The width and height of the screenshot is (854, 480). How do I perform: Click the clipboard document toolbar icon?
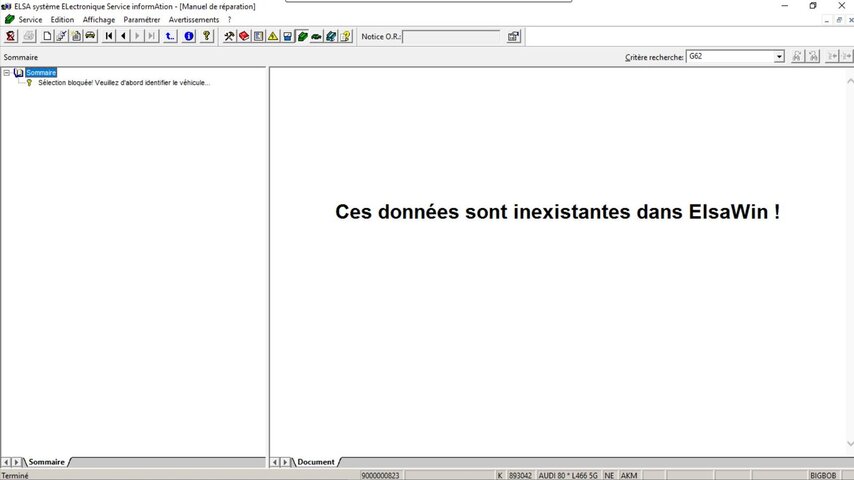(76, 37)
